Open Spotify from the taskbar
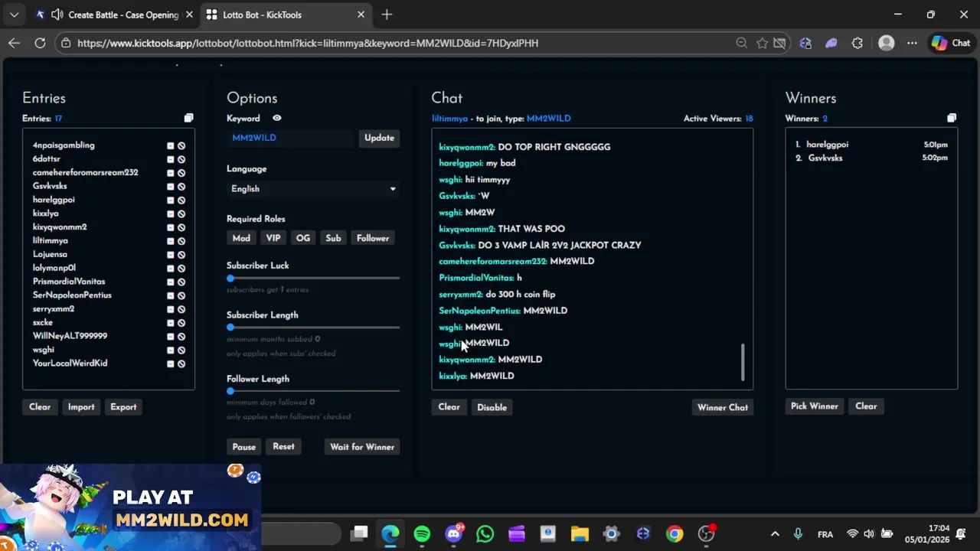 click(x=422, y=534)
